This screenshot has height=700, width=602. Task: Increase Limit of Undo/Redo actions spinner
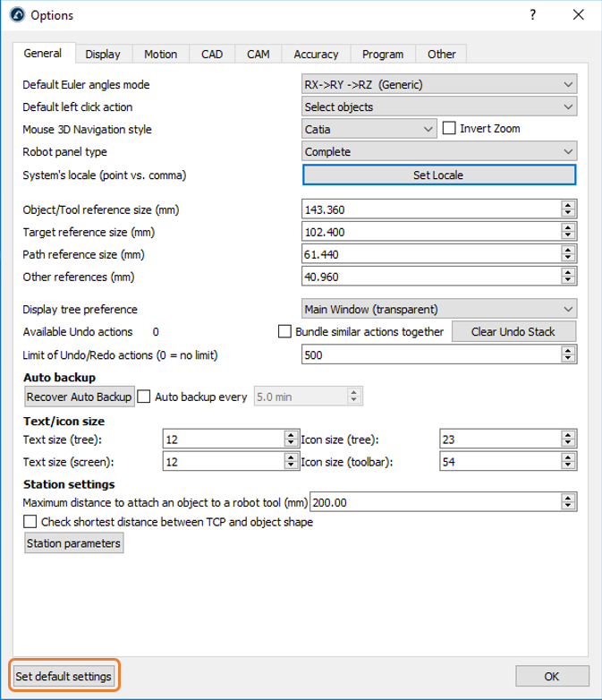(568, 351)
